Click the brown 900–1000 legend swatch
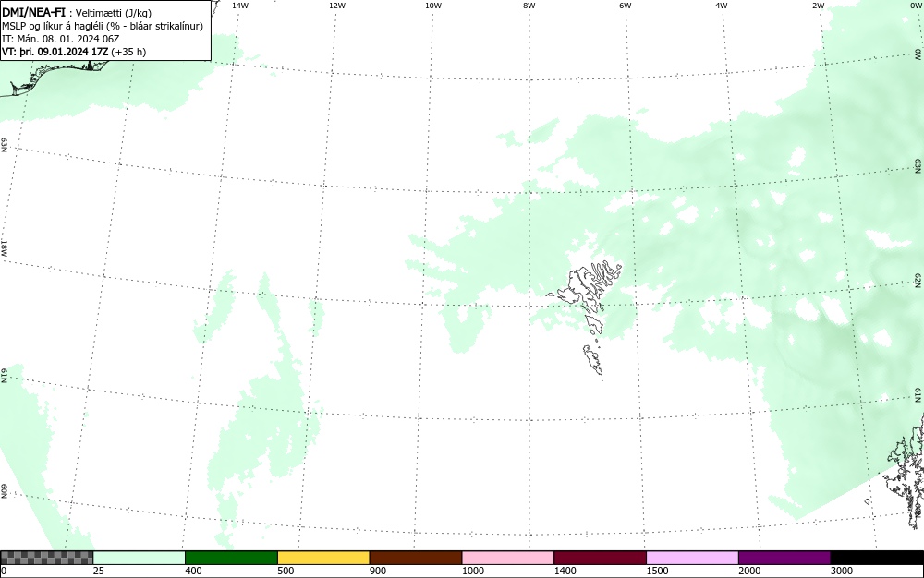 click(416, 558)
